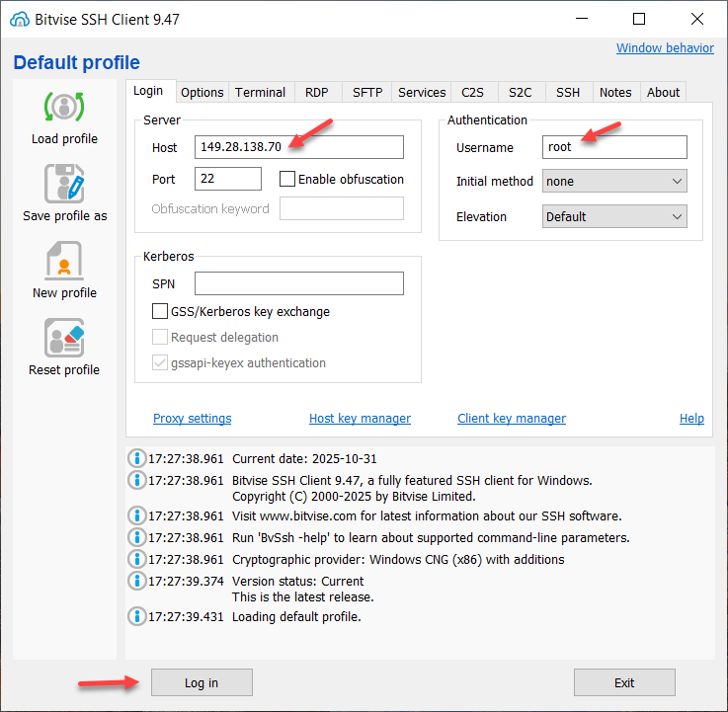Click the Save profile as icon
This screenshot has height=712, width=728.
point(64,184)
